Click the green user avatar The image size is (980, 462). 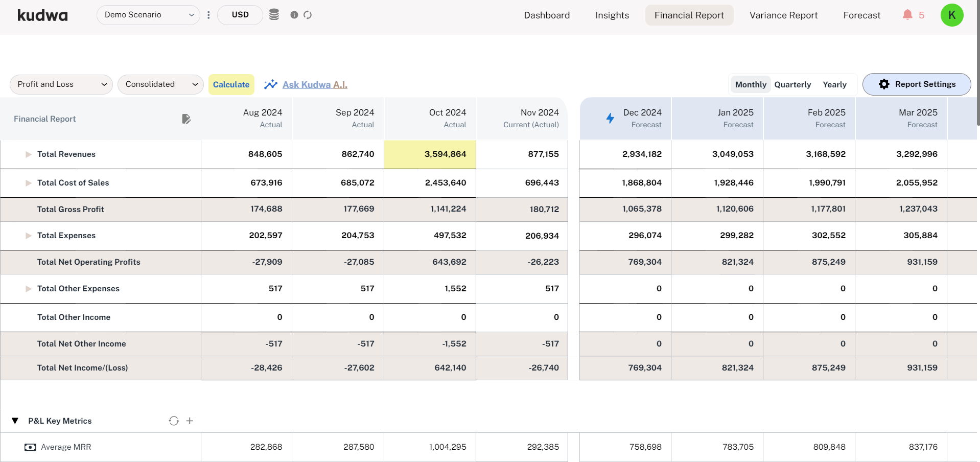tap(951, 15)
